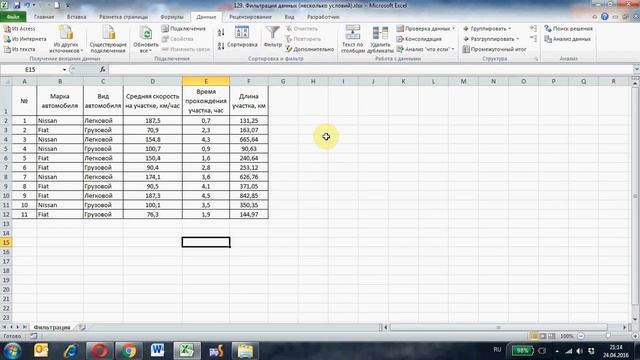The width and height of the screenshot is (640, 360).
Task: Click the Подключения button
Action: (183, 29)
